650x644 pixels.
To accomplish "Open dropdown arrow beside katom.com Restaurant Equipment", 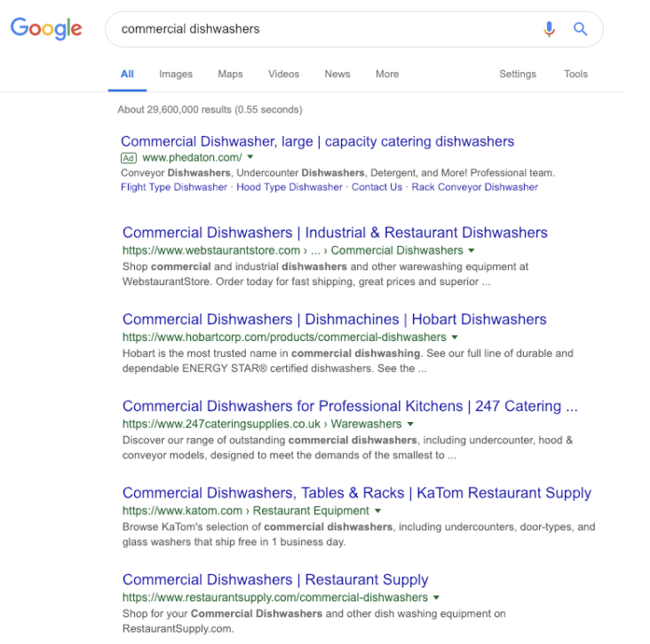I will click(377, 511).
